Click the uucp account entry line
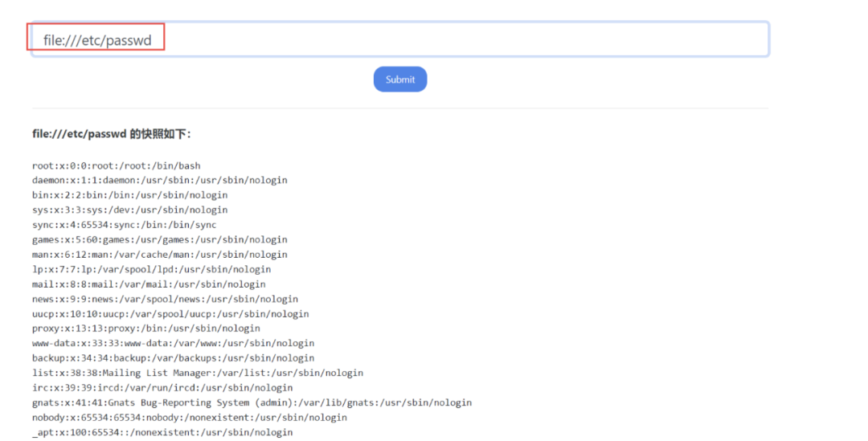868x441 pixels. coord(170,314)
